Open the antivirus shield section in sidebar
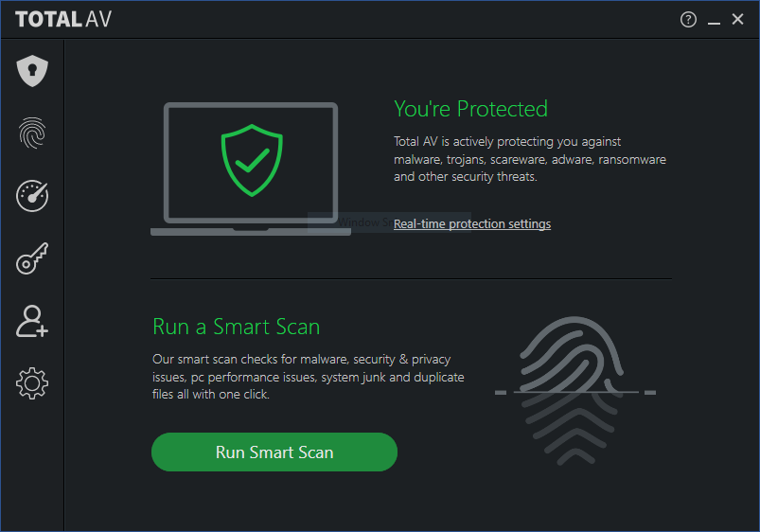This screenshot has width=760, height=532. (32, 71)
